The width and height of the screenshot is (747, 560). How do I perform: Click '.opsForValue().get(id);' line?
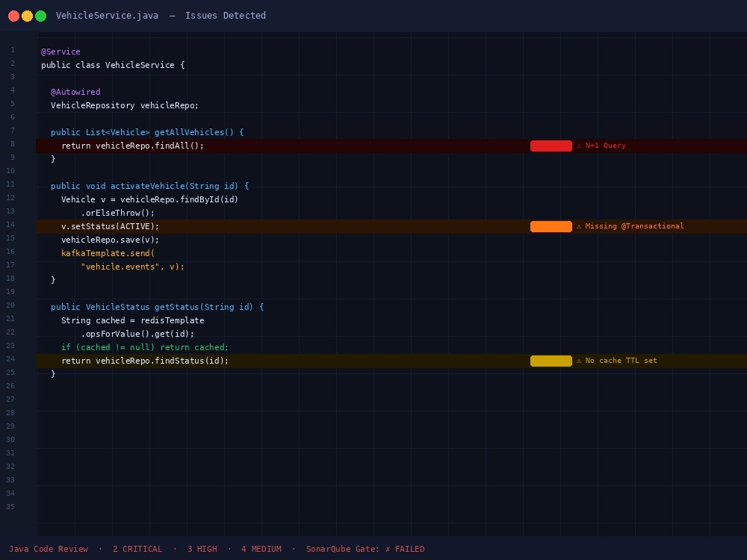click(137, 334)
